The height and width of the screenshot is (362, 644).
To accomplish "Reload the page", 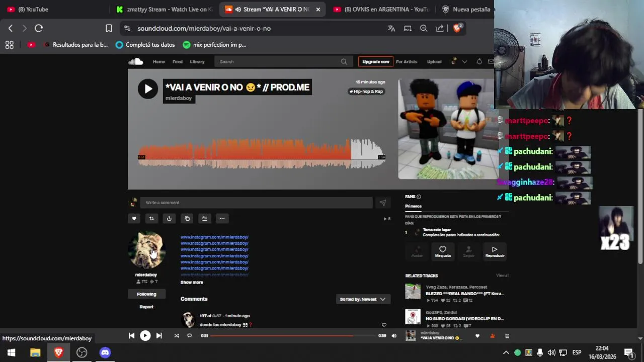I will pos(39,28).
